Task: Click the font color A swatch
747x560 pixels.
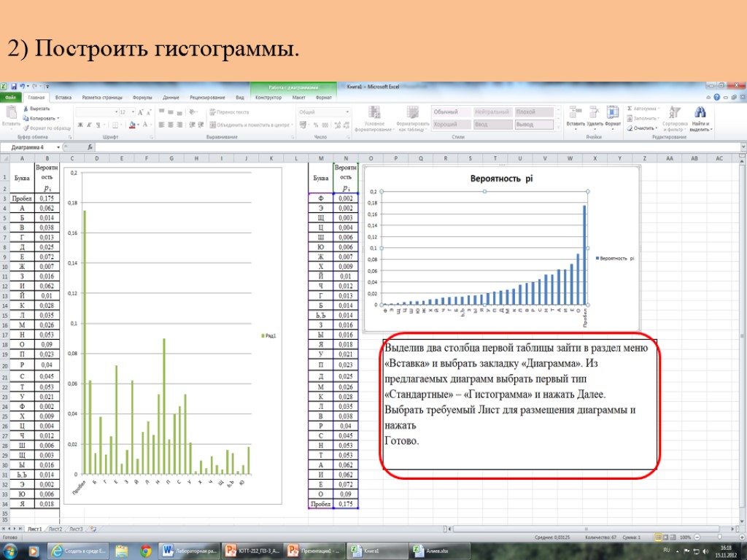Action: [145, 125]
